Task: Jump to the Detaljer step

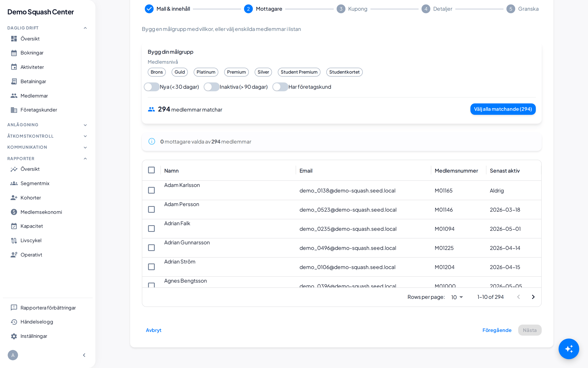Action: pyautogui.click(x=437, y=9)
